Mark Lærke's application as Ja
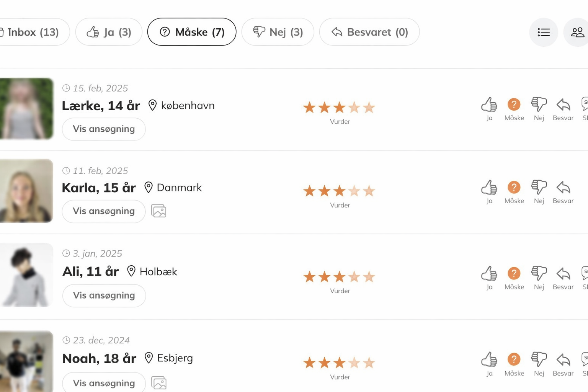Viewport: 588px width, 392px height. click(489, 105)
